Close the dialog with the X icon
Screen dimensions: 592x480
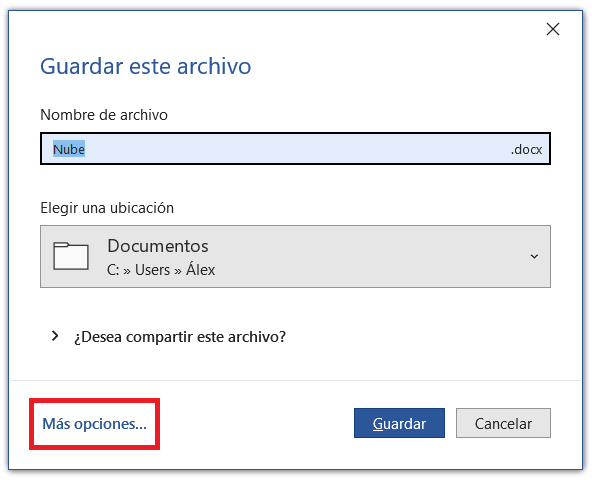click(553, 29)
